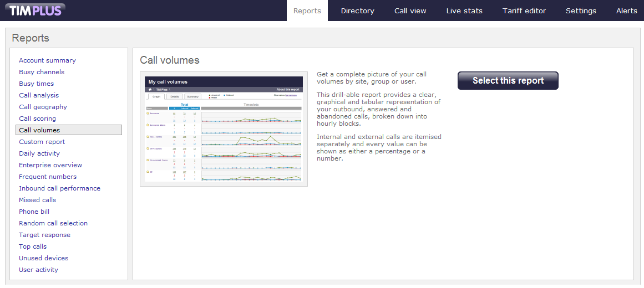Select the Call geography report
The width and height of the screenshot is (644, 288).
(x=43, y=107)
